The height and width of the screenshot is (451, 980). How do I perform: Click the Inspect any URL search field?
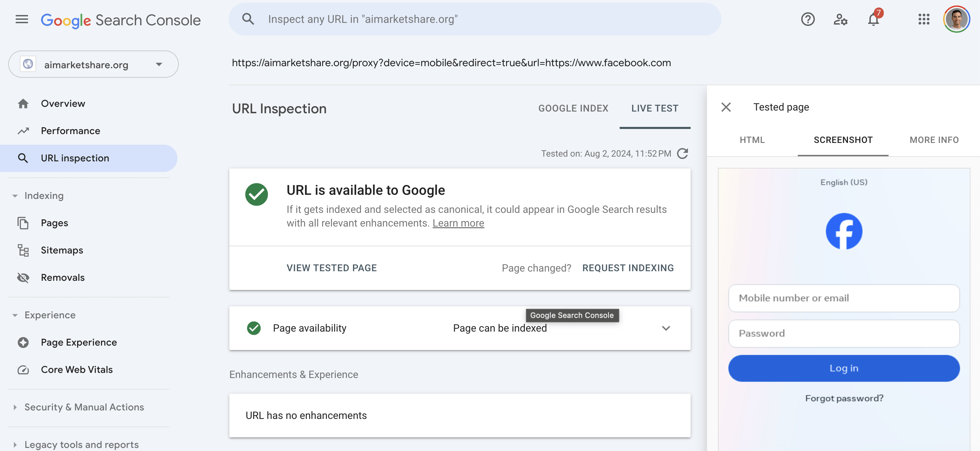coord(476,19)
